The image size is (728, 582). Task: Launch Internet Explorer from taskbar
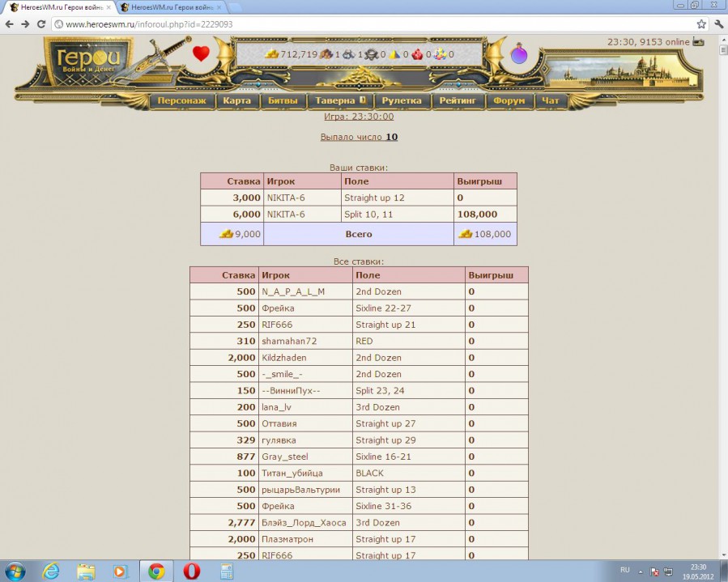50,571
